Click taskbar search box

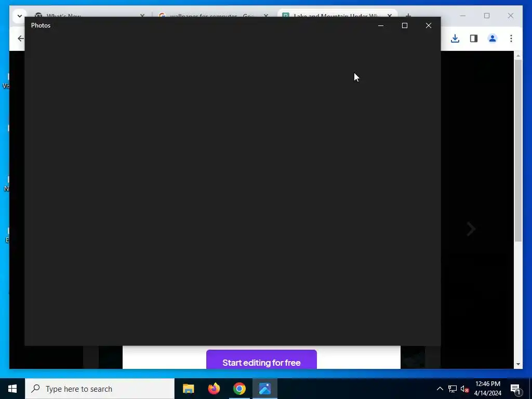click(100, 389)
